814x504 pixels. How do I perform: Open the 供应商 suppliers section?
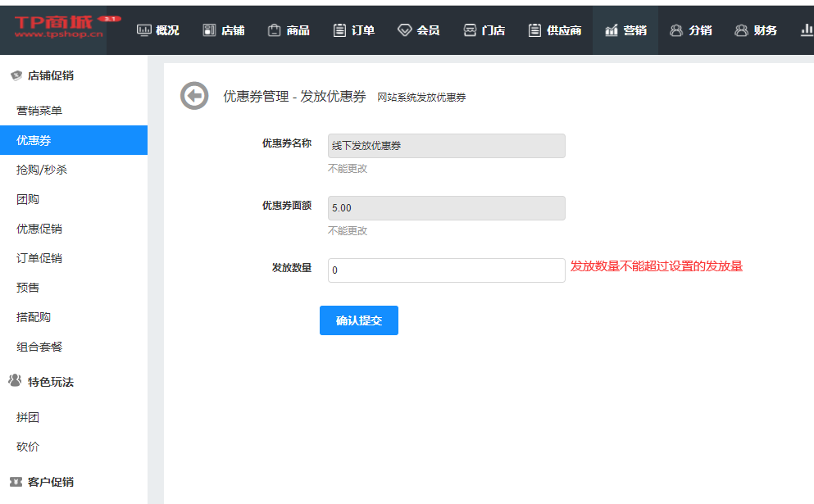[556, 30]
